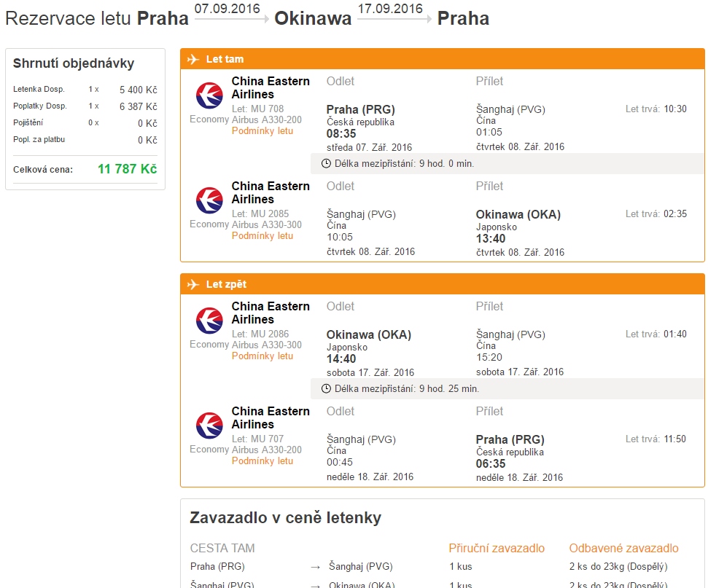The height and width of the screenshot is (588, 708).
Task: Click the Let trvá: 02:35 duration
Action: pyautogui.click(x=656, y=214)
